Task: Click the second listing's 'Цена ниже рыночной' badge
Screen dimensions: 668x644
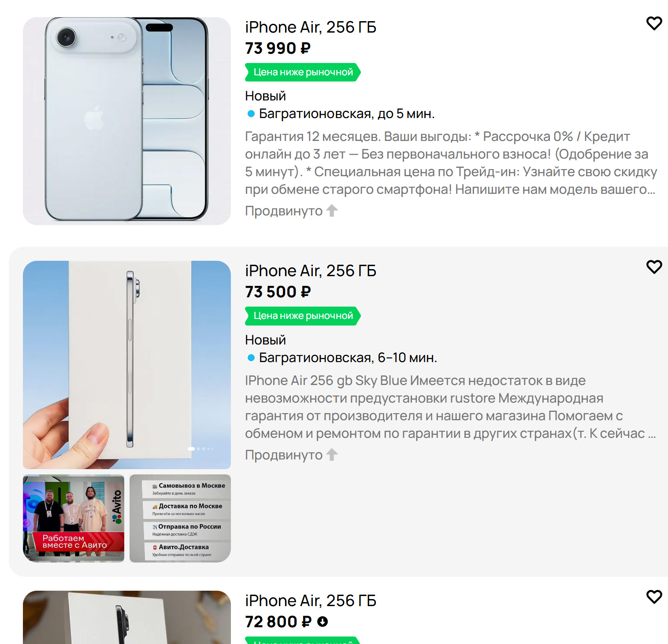Action: point(303,316)
